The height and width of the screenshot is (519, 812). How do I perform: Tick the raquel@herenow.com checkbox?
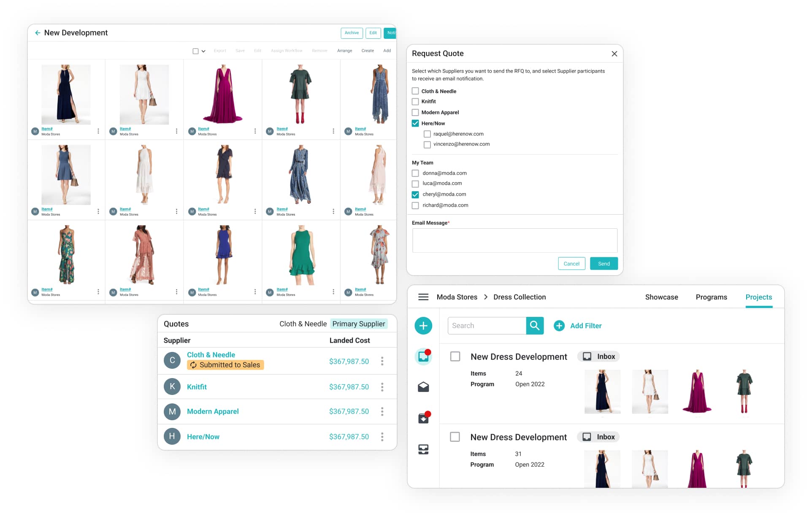427,134
